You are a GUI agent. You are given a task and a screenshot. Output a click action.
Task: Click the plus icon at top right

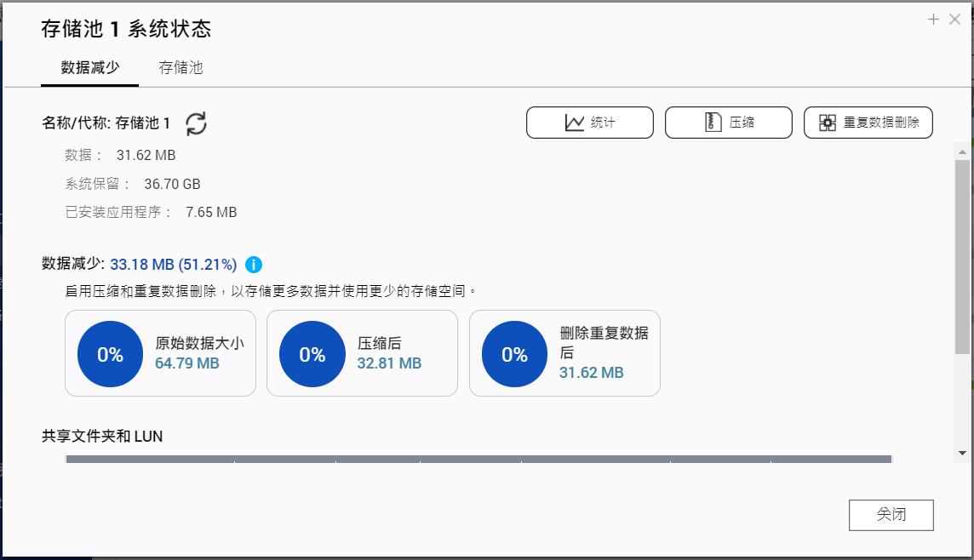click(x=933, y=19)
